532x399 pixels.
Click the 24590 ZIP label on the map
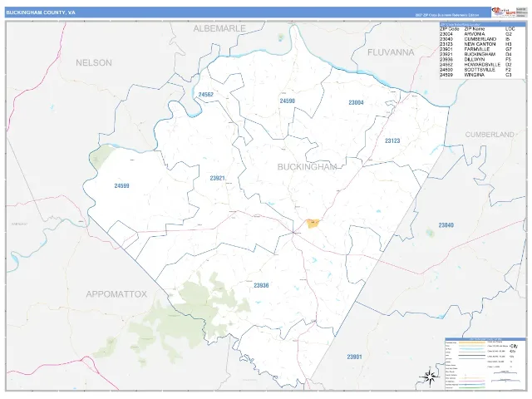point(287,101)
